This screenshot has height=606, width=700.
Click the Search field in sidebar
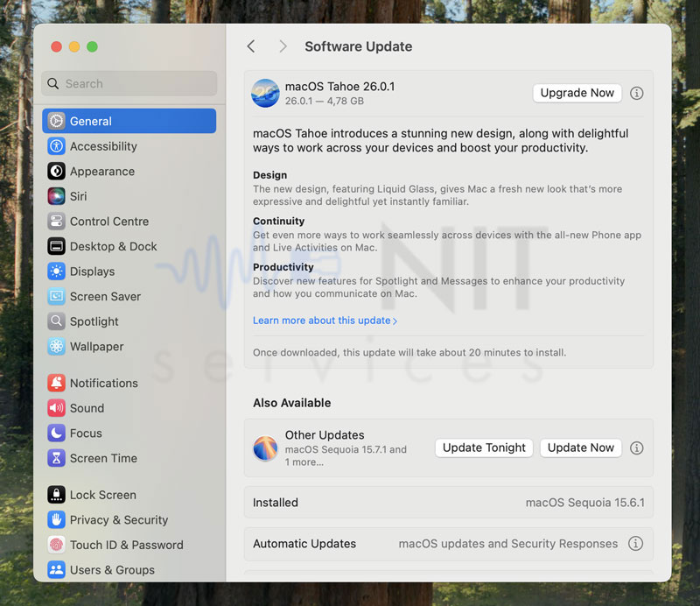click(129, 84)
